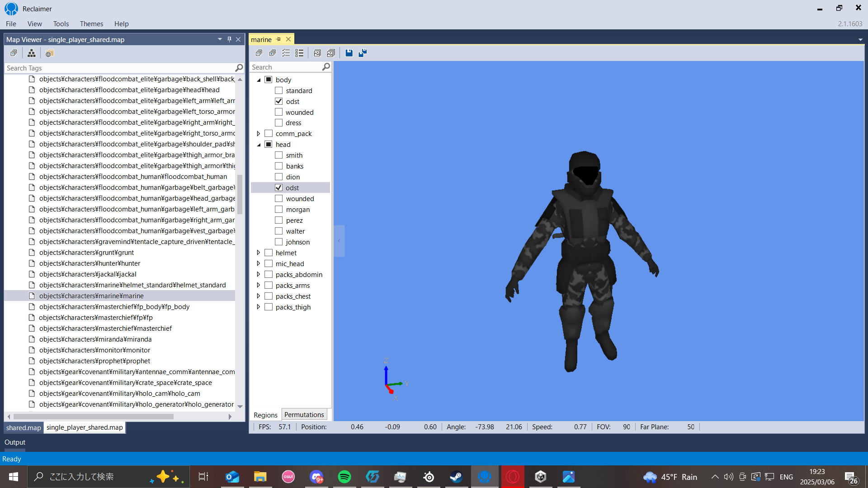Screen dimensions: 868x488
Task: Pin the Map Viewer panel
Action: [x=229, y=39]
